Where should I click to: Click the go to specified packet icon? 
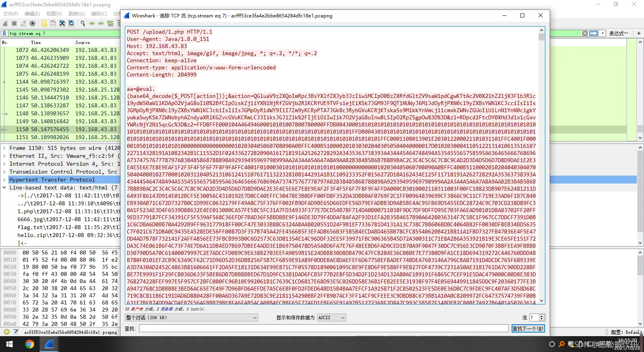pos(110,23)
